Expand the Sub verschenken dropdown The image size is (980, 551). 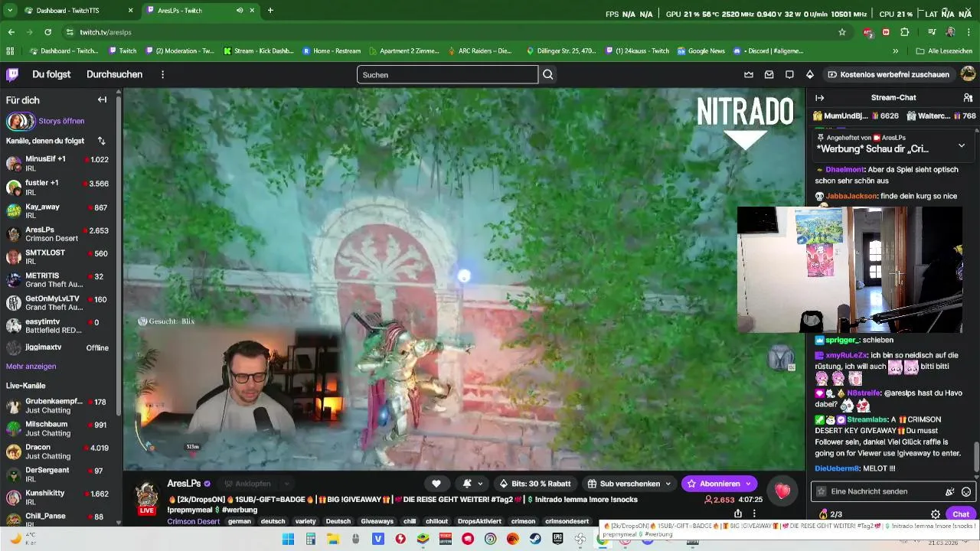coord(668,484)
